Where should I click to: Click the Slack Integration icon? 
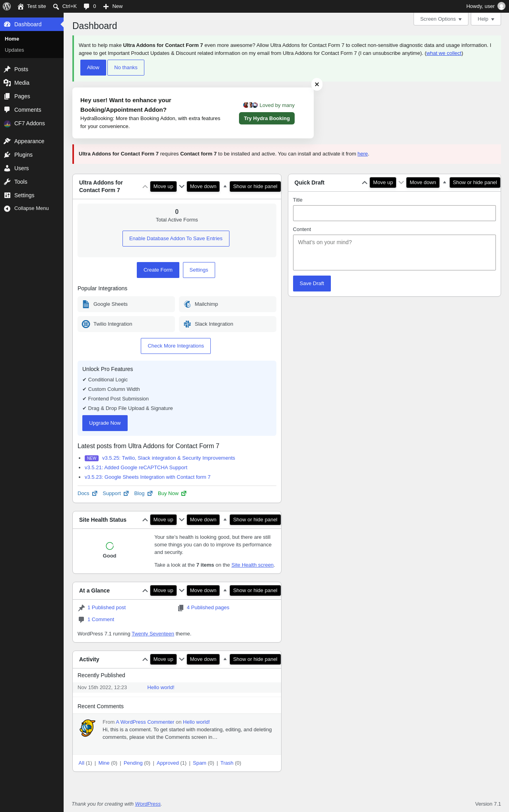coord(187,324)
